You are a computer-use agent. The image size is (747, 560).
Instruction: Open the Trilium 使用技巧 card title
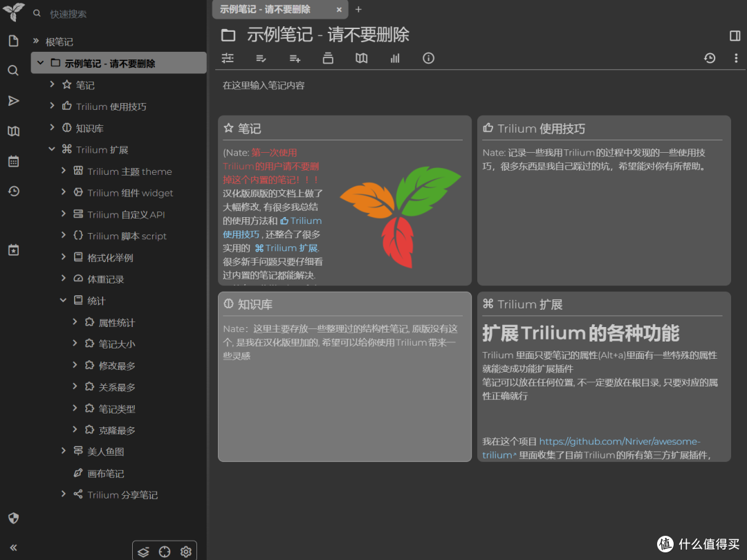[x=541, y=129]
